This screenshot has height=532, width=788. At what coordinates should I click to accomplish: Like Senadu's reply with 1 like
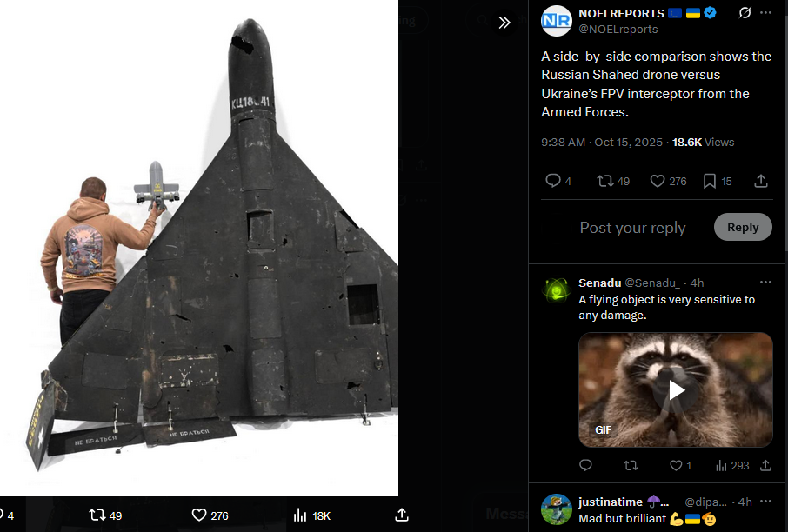[x=680, y=466]
